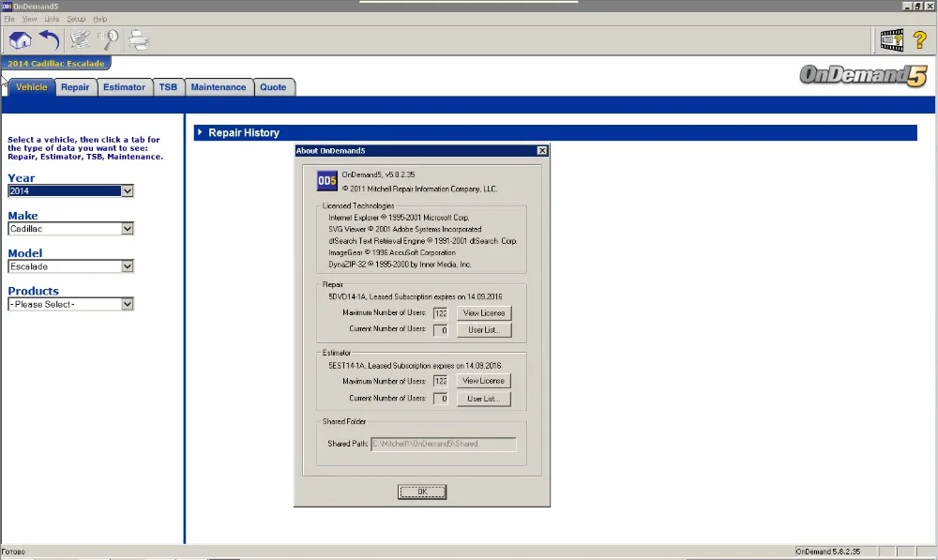This screenshot has height=560, width=938.
Task: Click the OD5 logo in About dialog
Action: coord(326,181)
